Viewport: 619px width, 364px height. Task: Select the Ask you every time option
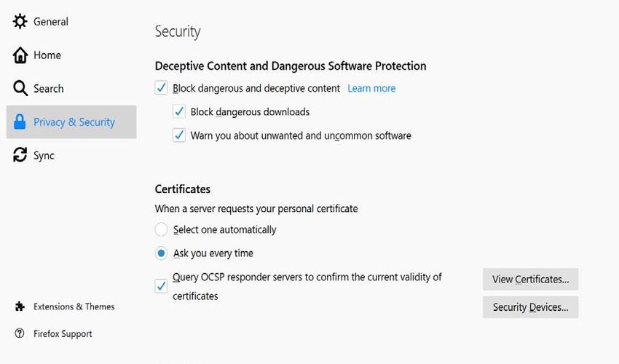click(161, 253)
